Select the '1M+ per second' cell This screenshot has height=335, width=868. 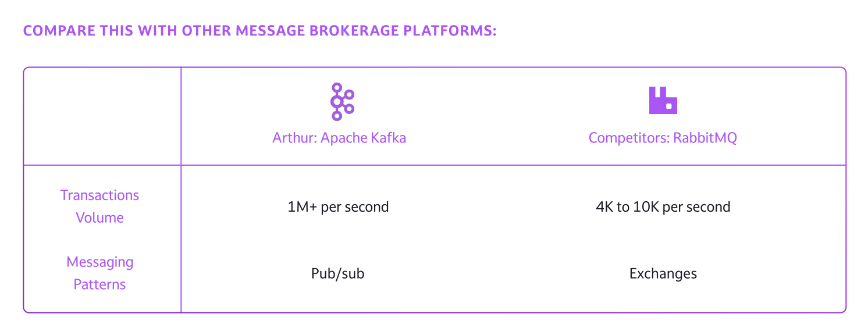338,207
